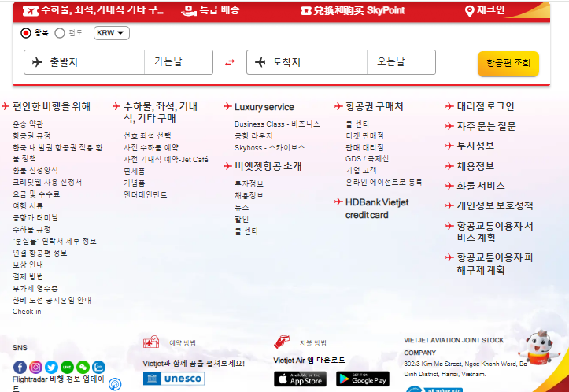Click the 도착지 destination input field
The width and height of the screenshot is (569, 392).
coord(307,62)
